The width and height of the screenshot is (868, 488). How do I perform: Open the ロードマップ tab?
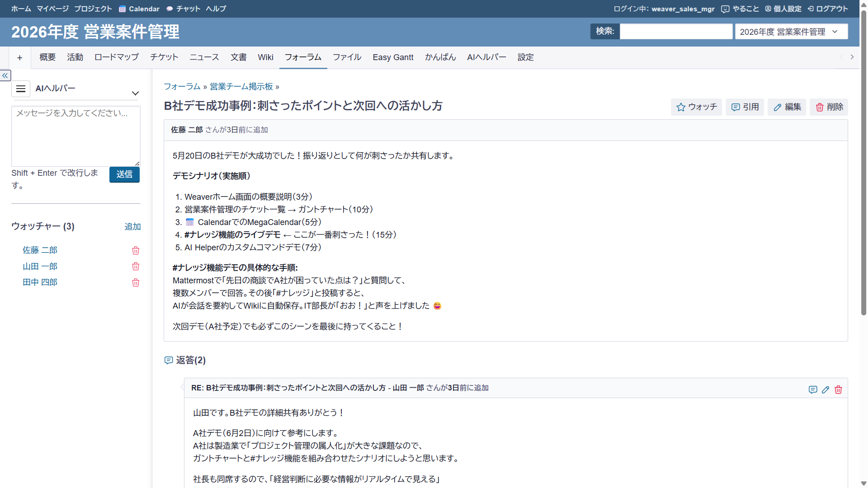click(117, 57)
